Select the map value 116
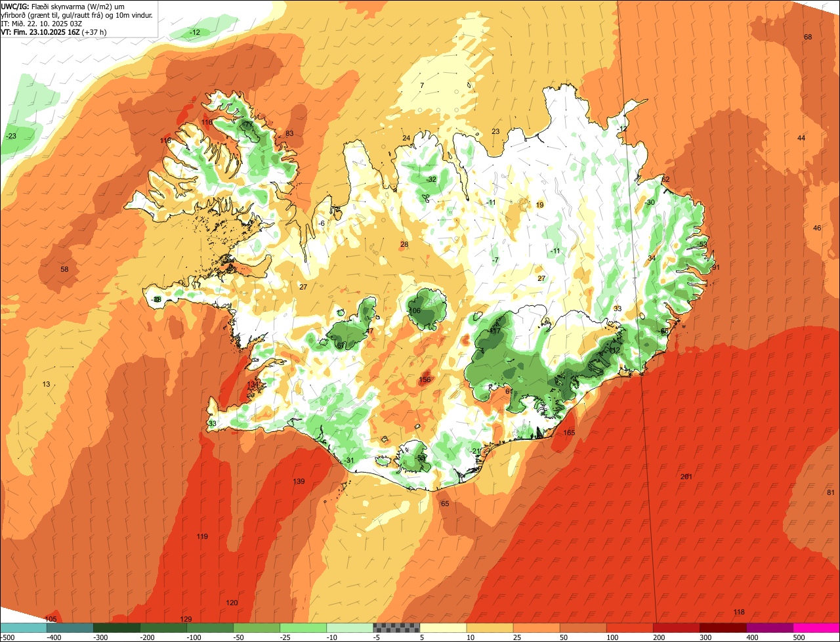Image resolution: width=840 pixels, height=642 pixels. click(207, 122)
